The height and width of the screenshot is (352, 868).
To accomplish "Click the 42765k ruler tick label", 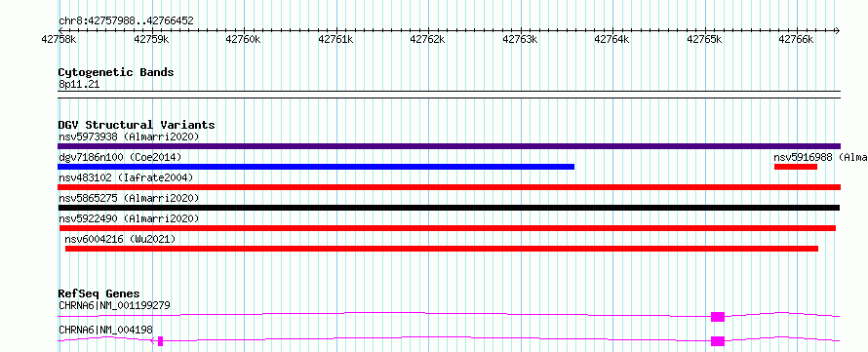I will tap(704, 40).
